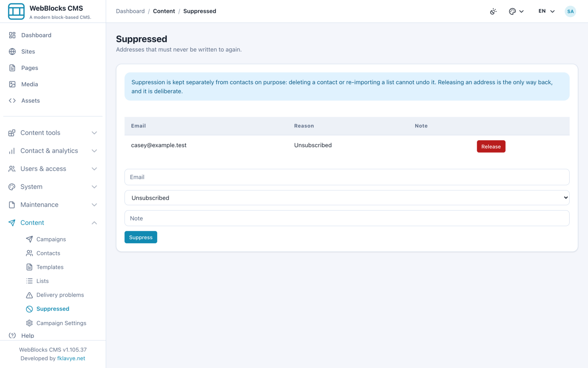Click the Delivery problems warning icon
This screenshot has height=368, width=588.
[x=29, y=295]
